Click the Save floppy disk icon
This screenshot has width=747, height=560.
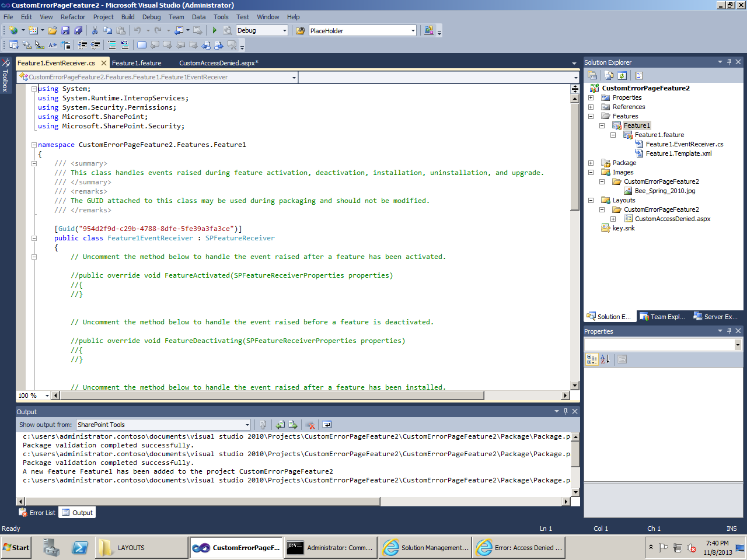tap(65, 30)
